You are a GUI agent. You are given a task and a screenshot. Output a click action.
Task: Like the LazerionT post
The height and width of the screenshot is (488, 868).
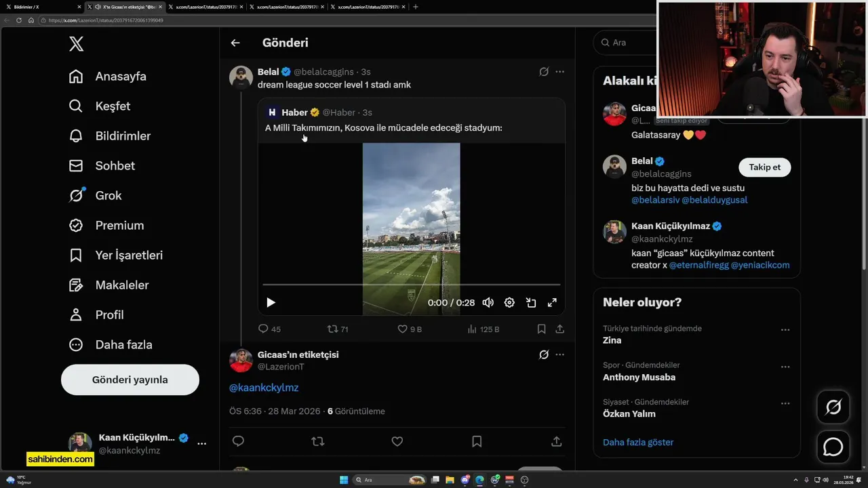coord(397,441)
